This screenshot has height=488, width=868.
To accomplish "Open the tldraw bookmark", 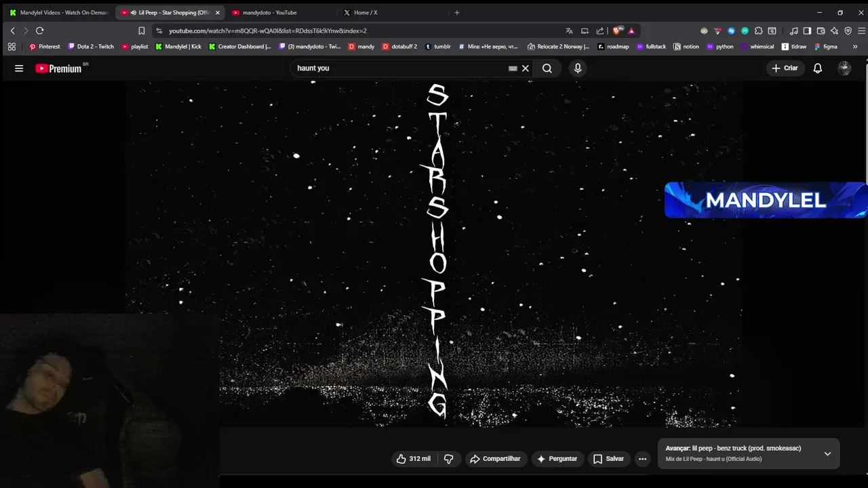I will point(794,47).
